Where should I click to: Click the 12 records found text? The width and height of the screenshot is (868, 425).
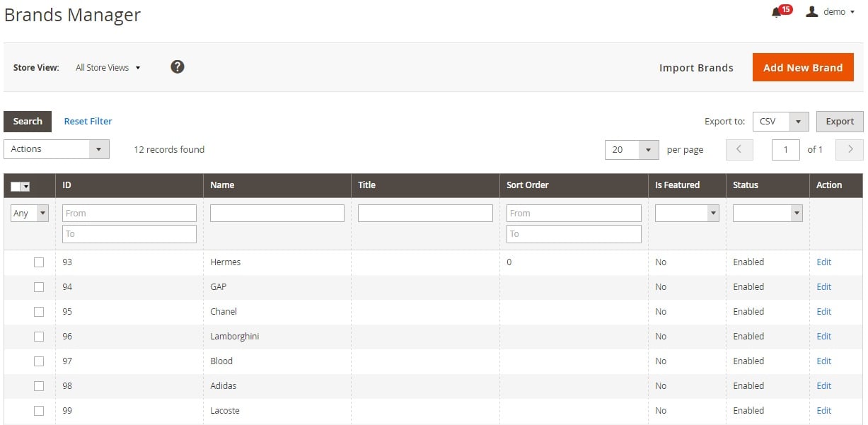(x=169, y=149)
